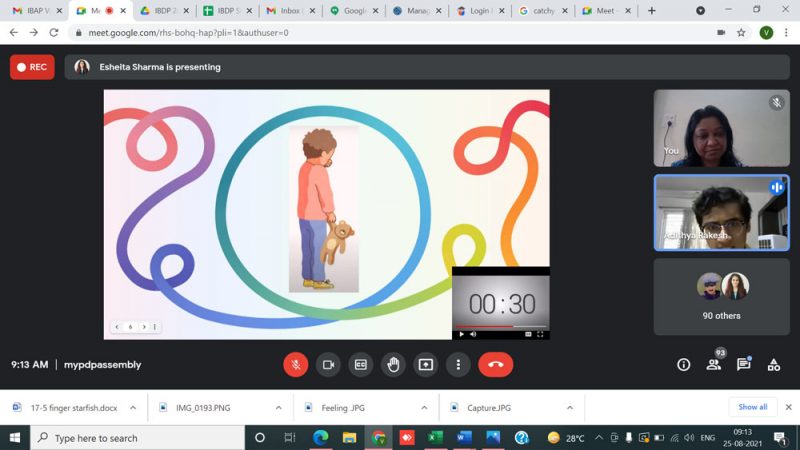Show the participants list with 93 people
Image resolution: width=800 pixels, height=450 pixels.
[714, 365]
